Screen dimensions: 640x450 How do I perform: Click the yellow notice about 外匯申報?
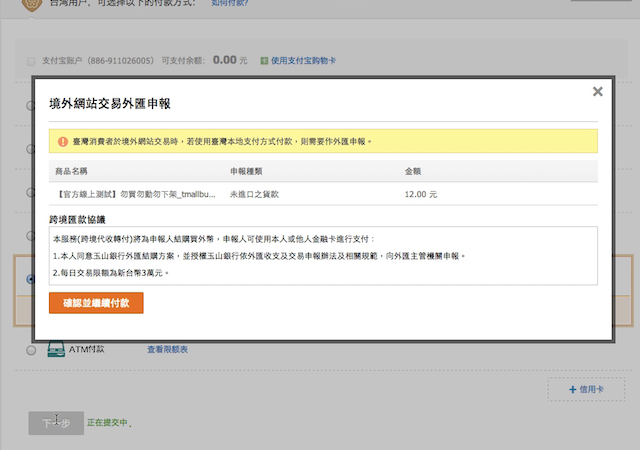coord(323,141)
